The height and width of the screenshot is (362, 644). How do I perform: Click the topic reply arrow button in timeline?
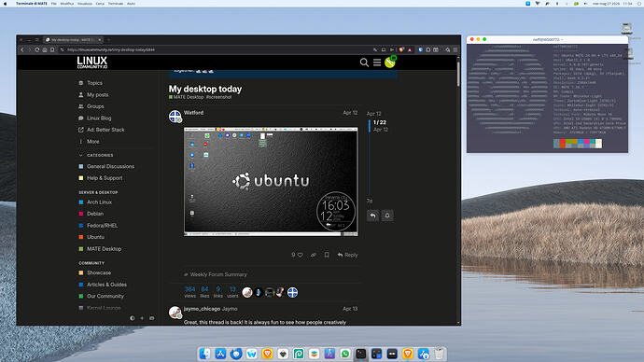[373, 216]
